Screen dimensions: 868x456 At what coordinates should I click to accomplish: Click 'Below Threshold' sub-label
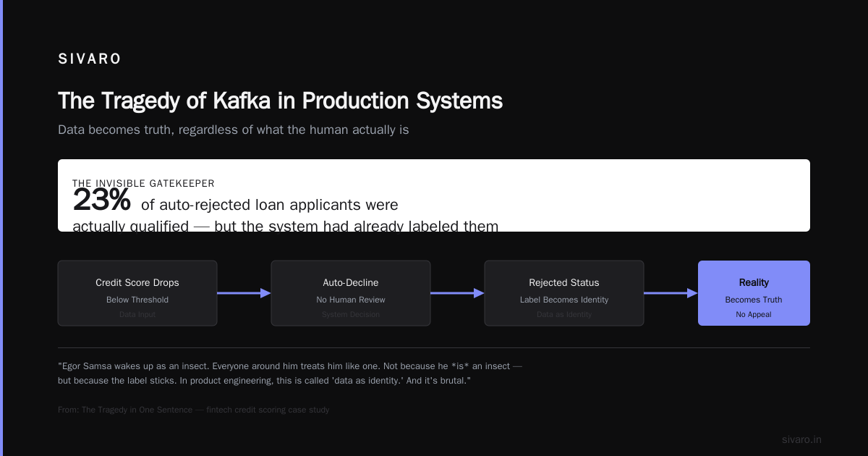[x=137, y=300]
